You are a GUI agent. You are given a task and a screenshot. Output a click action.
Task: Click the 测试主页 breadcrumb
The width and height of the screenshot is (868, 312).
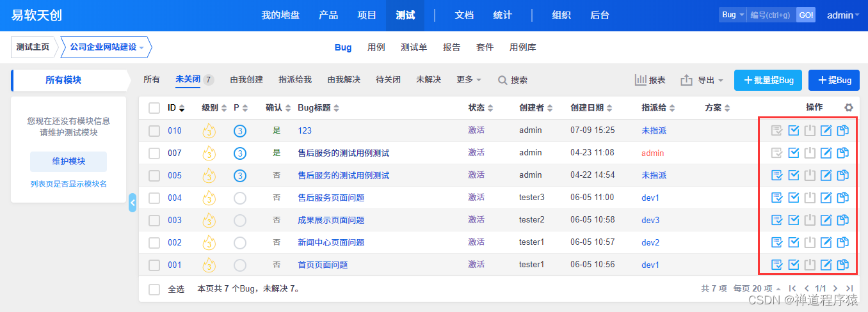pyautogui.click(x=33, y=47)
